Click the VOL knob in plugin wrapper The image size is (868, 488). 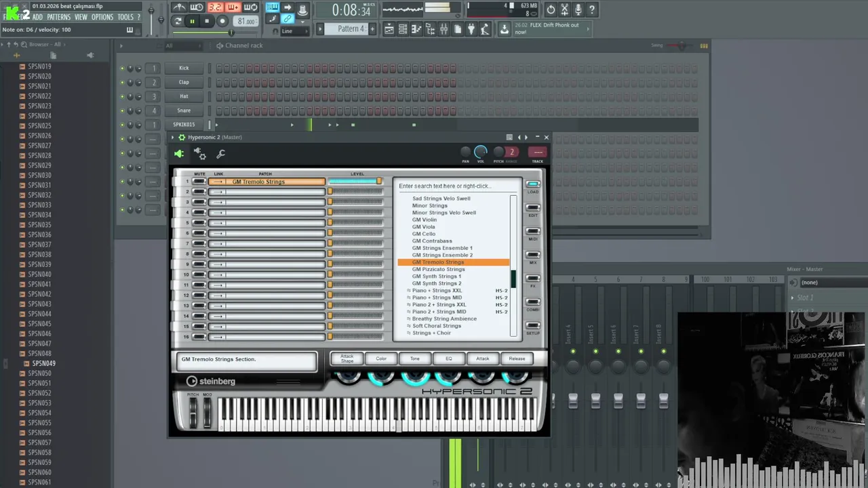click(481, 152)
